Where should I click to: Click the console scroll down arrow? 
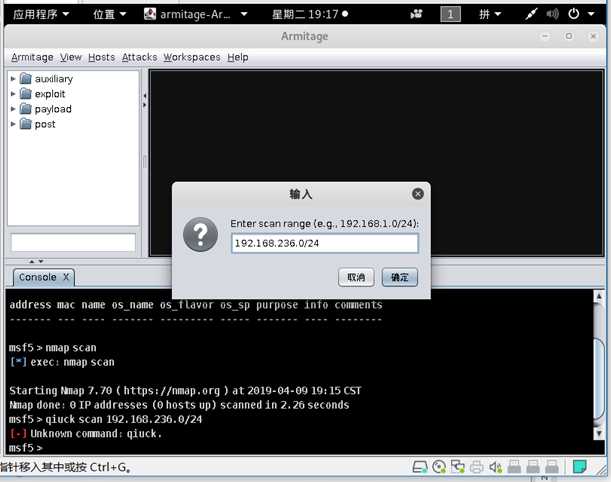pos(599,433)
